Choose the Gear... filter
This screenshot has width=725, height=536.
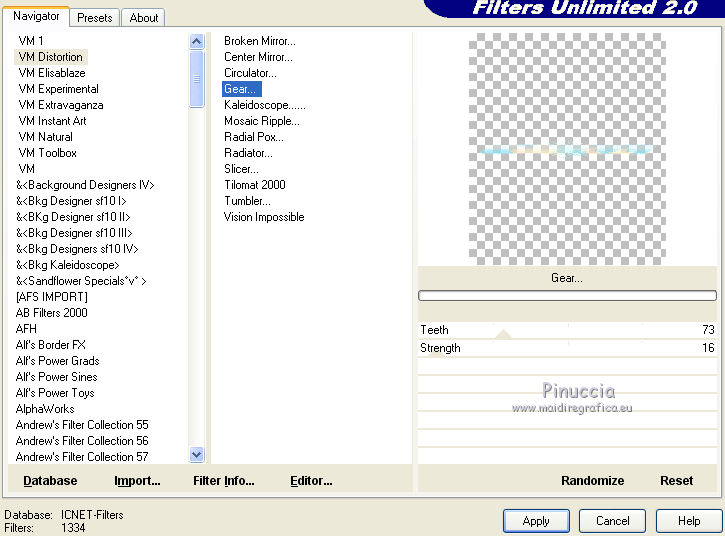point(242,89)
